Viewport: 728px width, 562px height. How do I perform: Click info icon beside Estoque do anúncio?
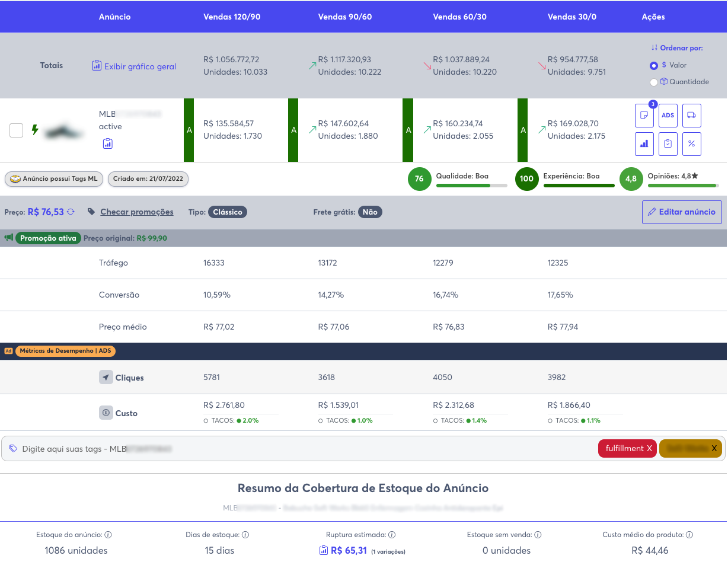[108, 535]
